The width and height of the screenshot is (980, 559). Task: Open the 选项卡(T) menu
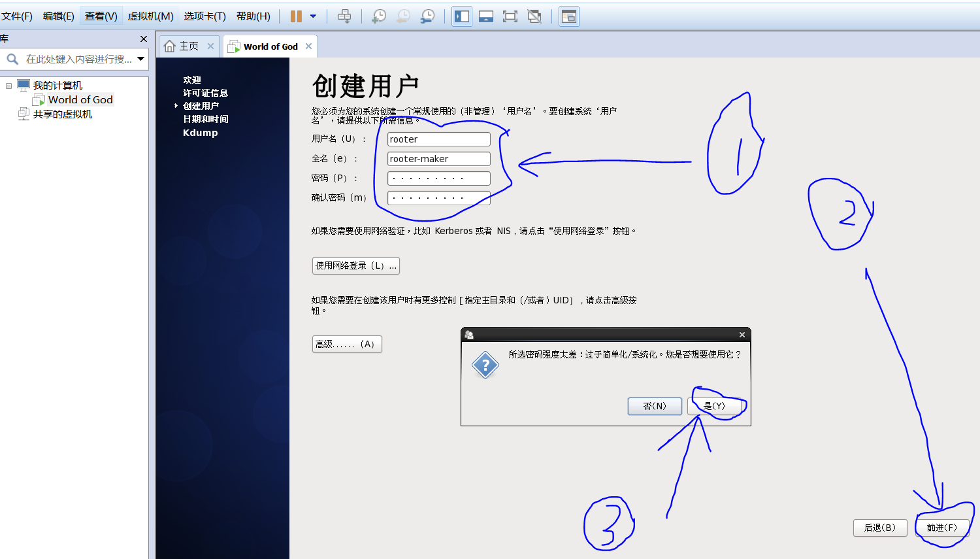click(x=205, y=16)
